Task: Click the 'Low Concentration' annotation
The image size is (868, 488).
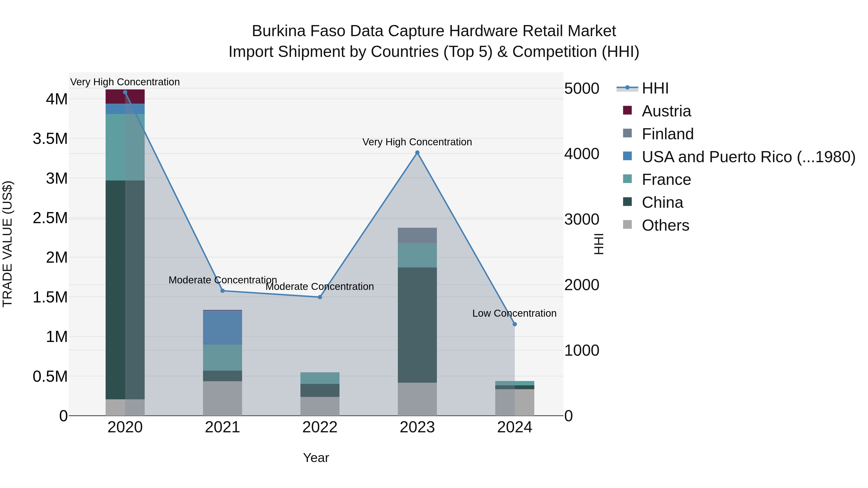Action: point(514,314)
